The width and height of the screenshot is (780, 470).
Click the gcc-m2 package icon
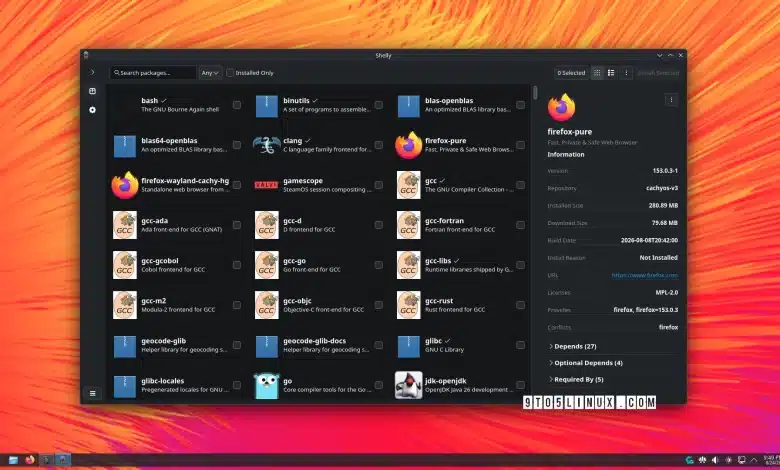[x=124, y=305]
